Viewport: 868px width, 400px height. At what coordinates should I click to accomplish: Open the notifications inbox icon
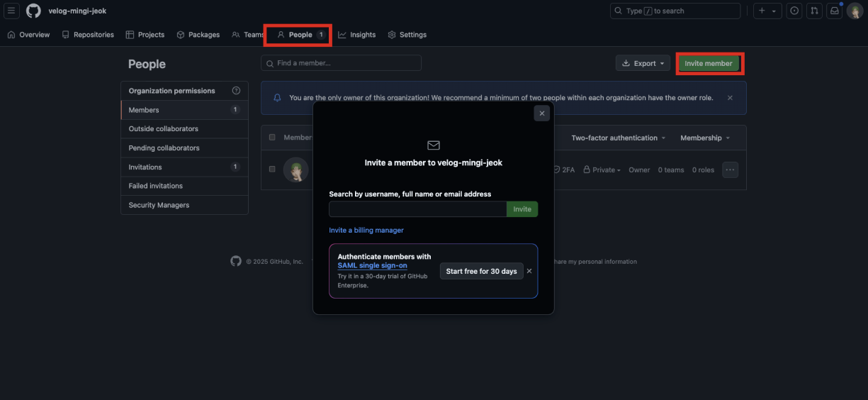point(834,11)
